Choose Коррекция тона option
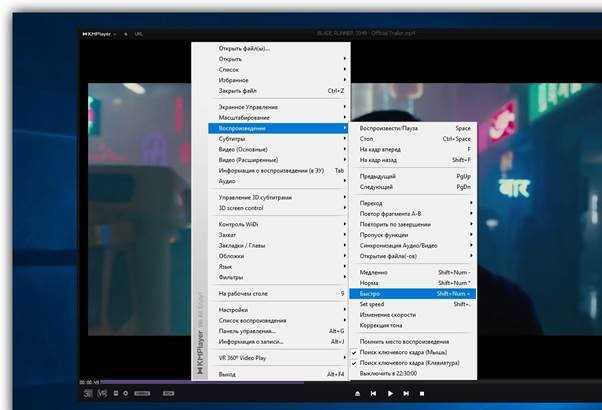 click(413, 326)
